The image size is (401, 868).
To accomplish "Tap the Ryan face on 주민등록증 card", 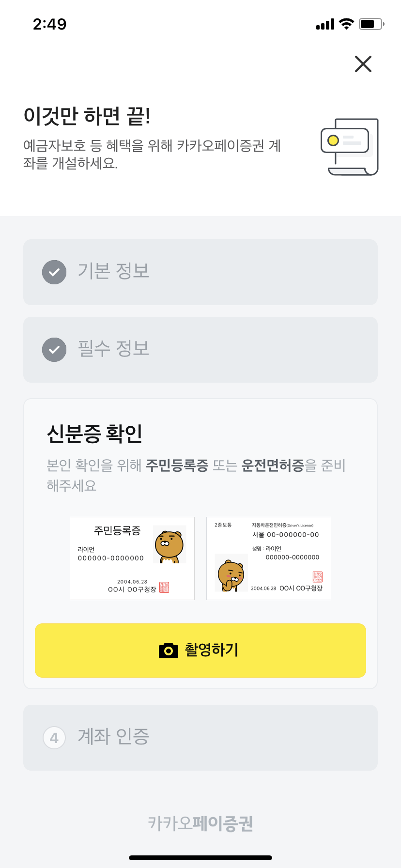I will point(169,545).
